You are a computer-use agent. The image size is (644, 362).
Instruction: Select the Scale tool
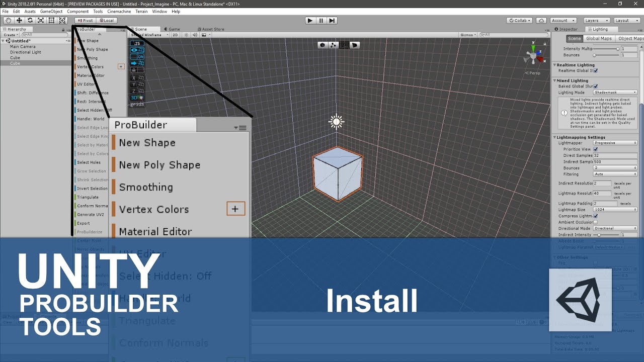(x=41, y=21)
